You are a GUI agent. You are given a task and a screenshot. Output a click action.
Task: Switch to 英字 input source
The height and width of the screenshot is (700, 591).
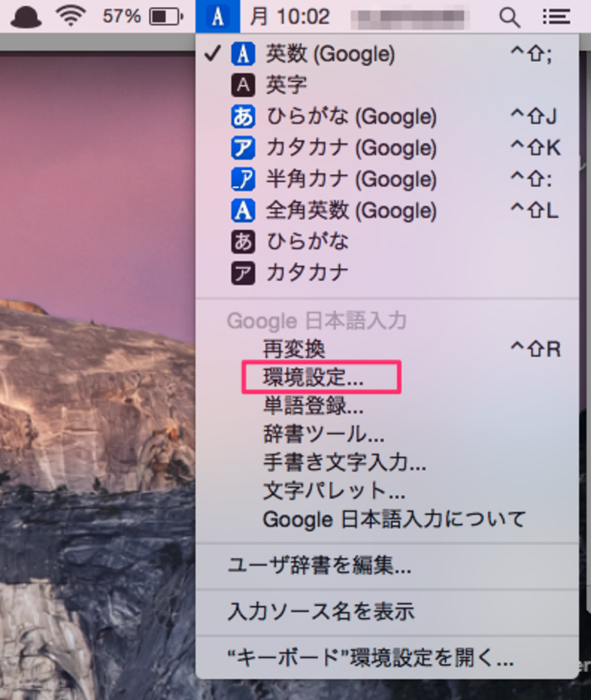coord(387,85)
